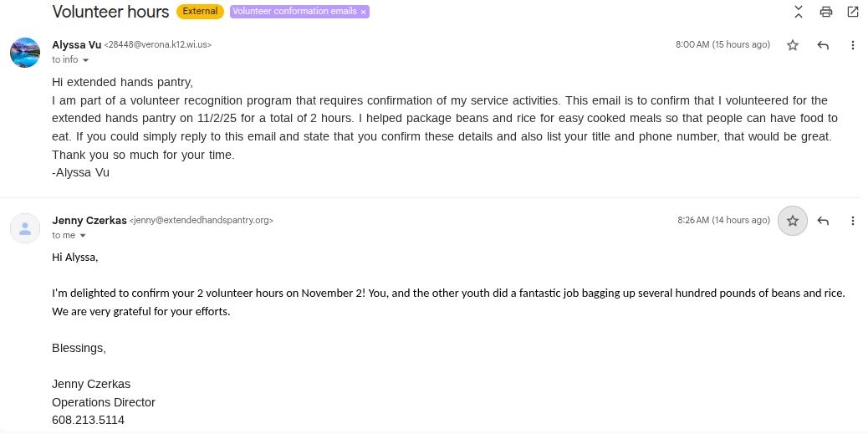868x434 pixels.
Task: Print the Volunteer hours email thread
Action: [x=826, y=12]
